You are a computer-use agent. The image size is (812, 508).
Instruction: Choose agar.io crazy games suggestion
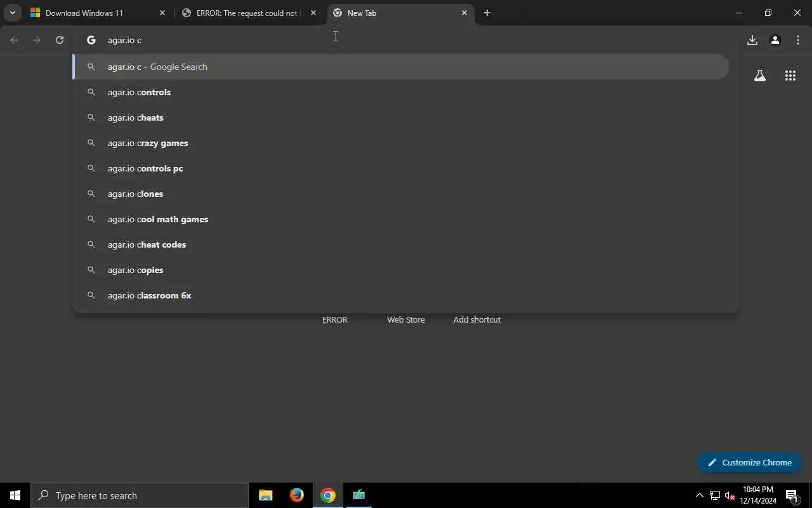(401, 143)
